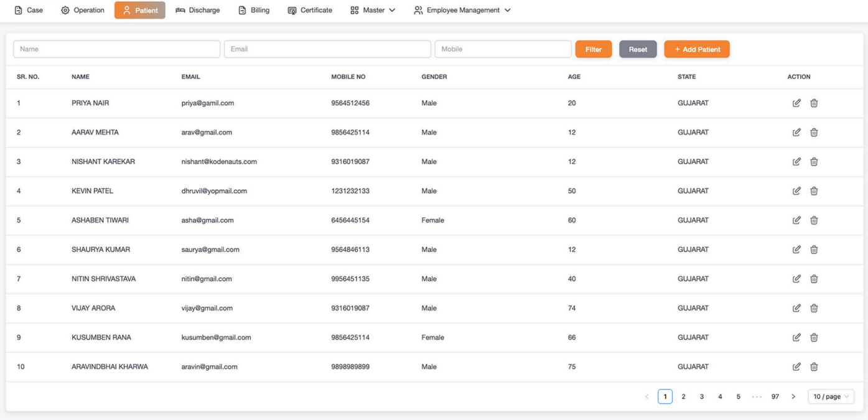This screenshot has width=868, height=420.
Task: Edit Kusumben Rana's record
Action: (796, 337)
